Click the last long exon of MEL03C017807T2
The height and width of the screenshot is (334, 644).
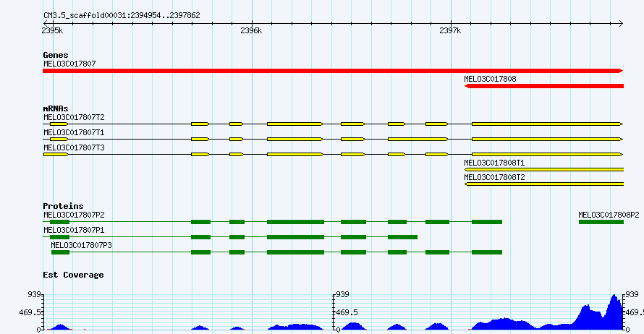point(547,124)
